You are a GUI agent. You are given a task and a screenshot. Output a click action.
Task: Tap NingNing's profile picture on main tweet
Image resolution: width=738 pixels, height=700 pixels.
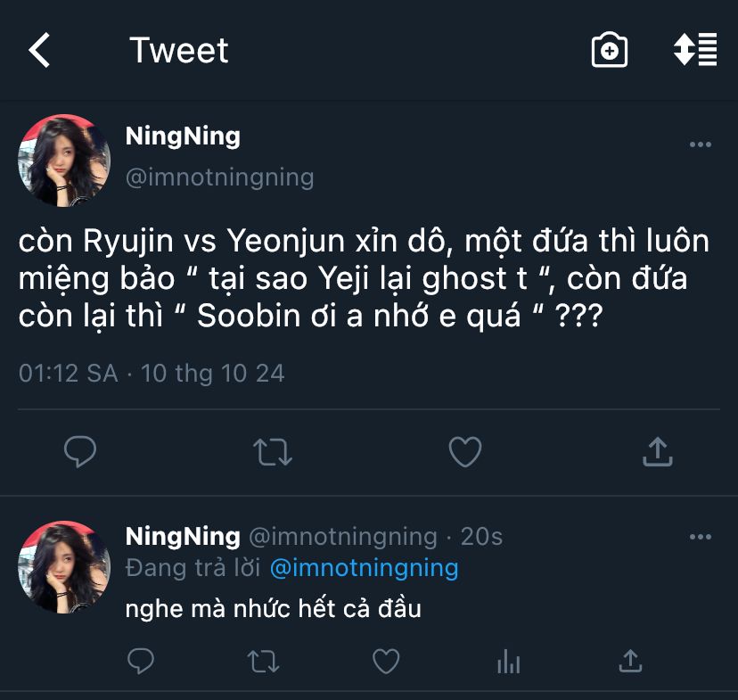click(x=64, y=161)
